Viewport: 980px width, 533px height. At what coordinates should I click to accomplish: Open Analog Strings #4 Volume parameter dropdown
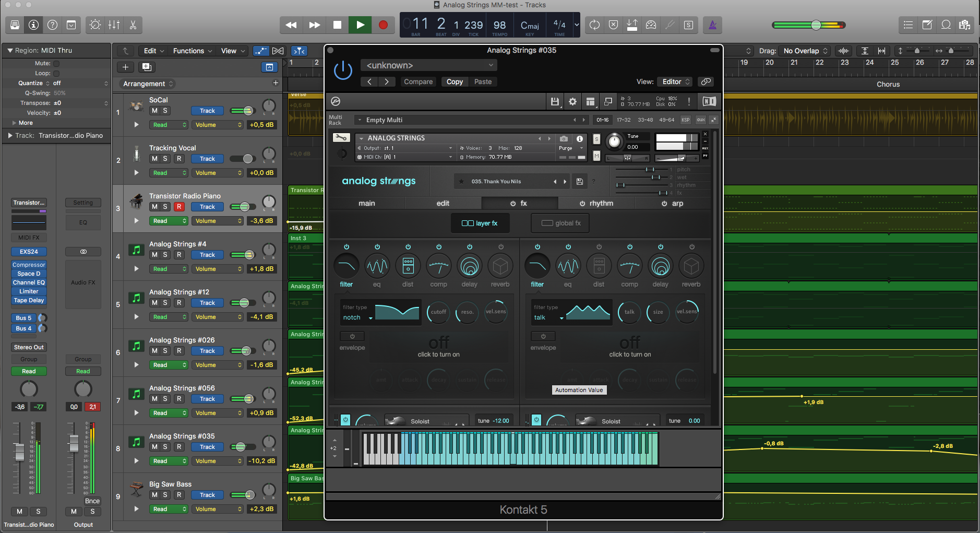pyautogui.click(x=218, y=269)
